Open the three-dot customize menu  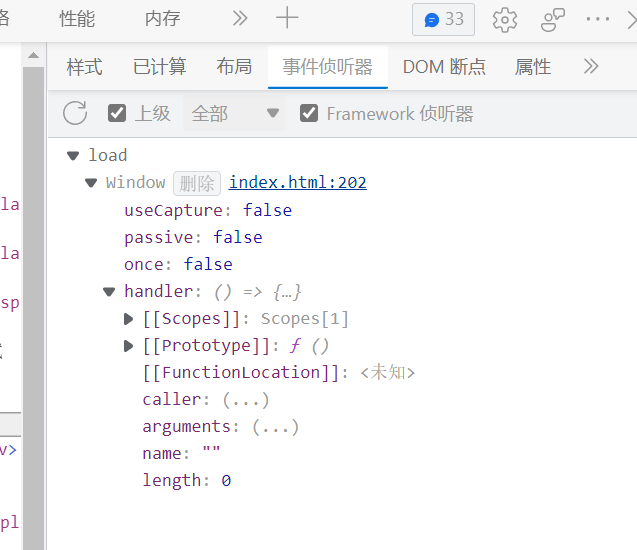(x=598, y=19)
